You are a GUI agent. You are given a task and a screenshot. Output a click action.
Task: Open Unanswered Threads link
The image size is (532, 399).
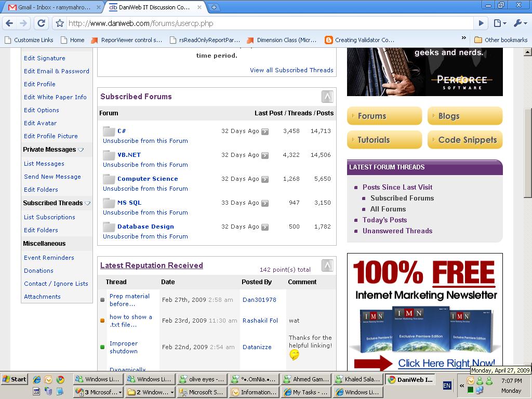pyautogui.click(x=397, y=231)
